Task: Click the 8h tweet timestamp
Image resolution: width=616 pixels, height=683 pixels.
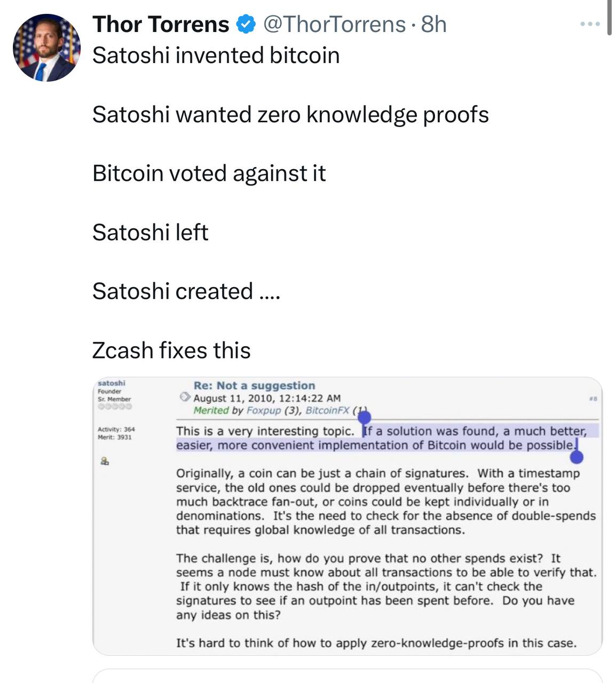Action: 433,25
